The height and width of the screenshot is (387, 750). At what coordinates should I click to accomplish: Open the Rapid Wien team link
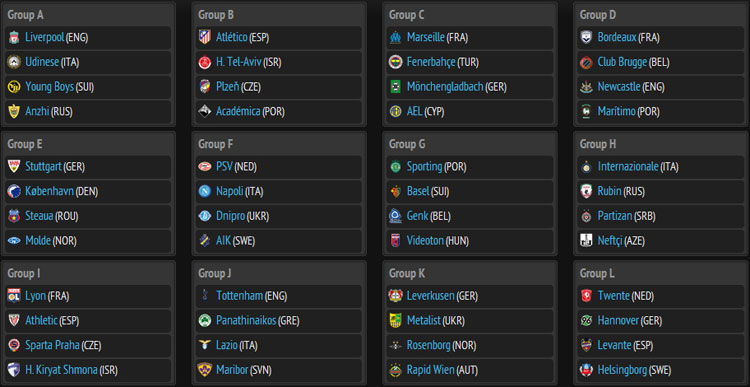click(x=430, y=370)
